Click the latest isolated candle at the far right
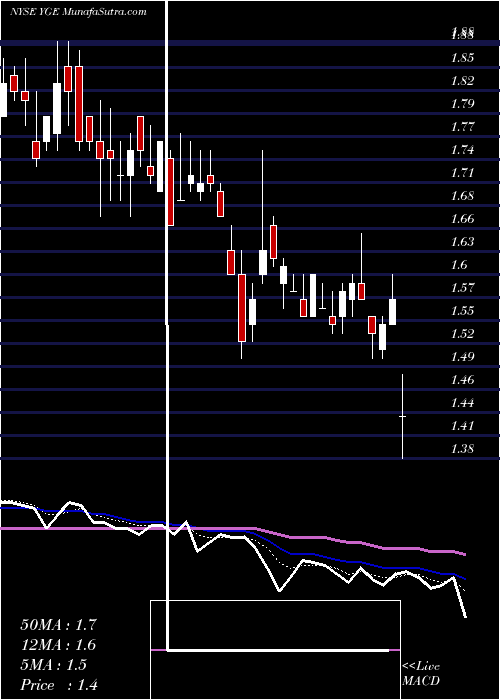 point(403,417)
